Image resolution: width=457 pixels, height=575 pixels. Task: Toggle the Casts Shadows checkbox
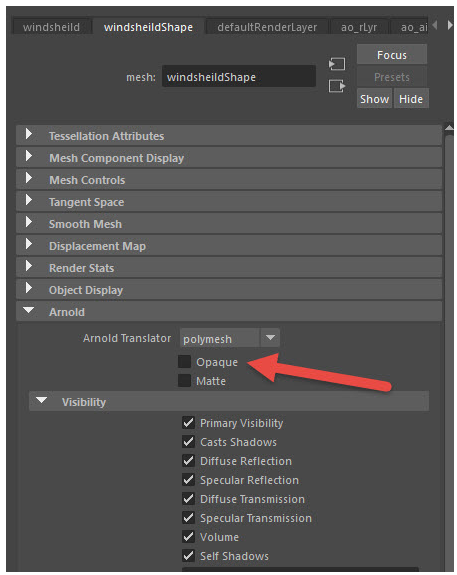coord(189,442)
